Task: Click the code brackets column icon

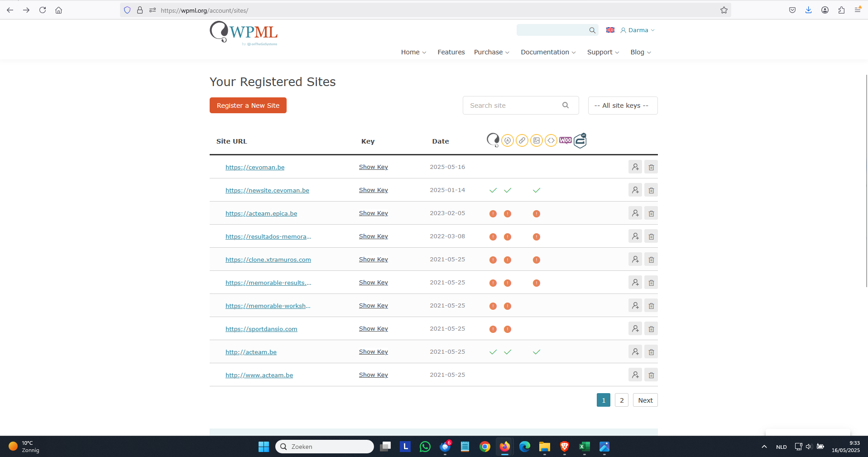Action: pos(551,140)
